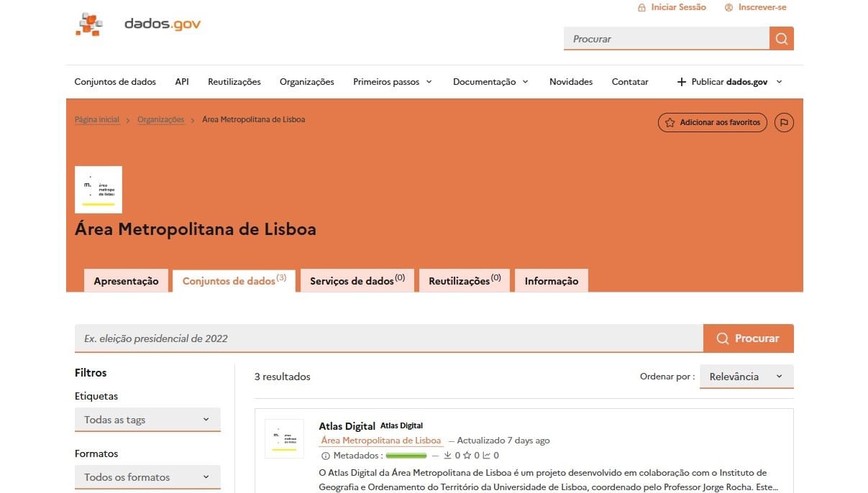
Task: Click the '3 resultados' count text
Action: point(283,377)
